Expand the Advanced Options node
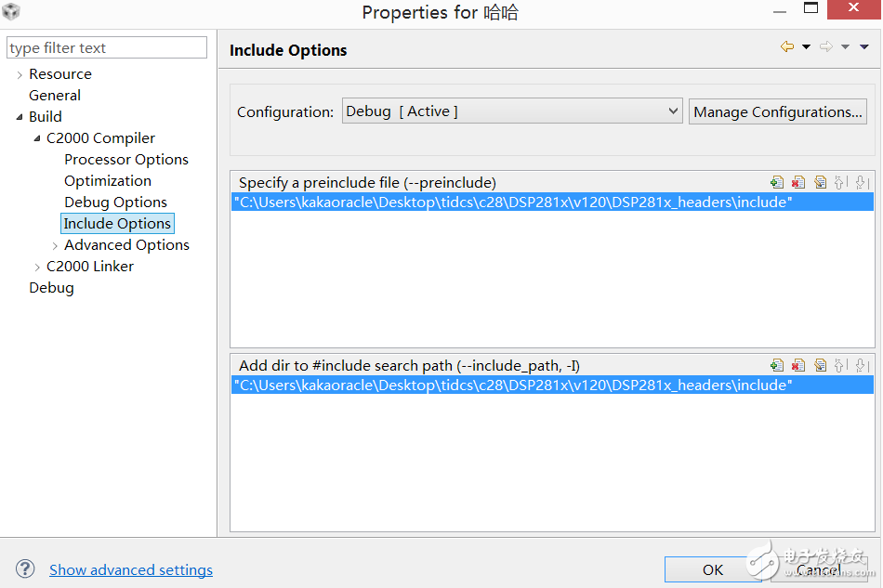Viewport: 883px width, 588px height. 55,245
